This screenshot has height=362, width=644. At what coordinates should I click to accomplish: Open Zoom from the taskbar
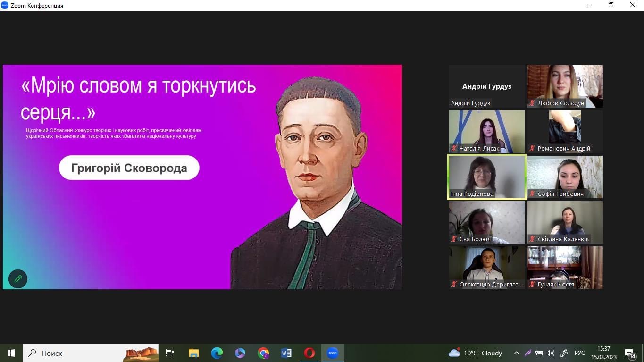333,353
